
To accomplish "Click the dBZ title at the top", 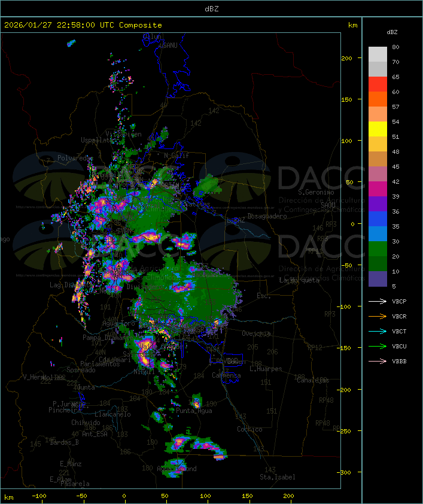I will (211, 8).
